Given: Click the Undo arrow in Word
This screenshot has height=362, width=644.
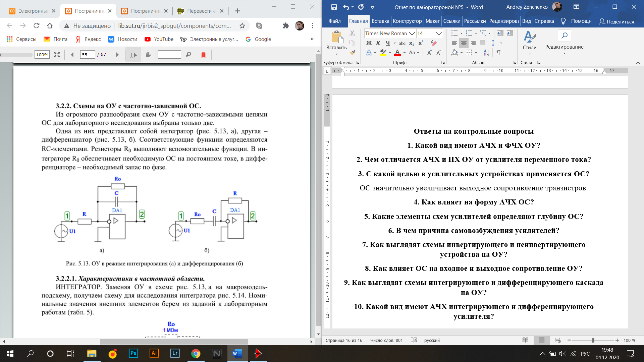Looking at the screenshot, I should point(346,7).
